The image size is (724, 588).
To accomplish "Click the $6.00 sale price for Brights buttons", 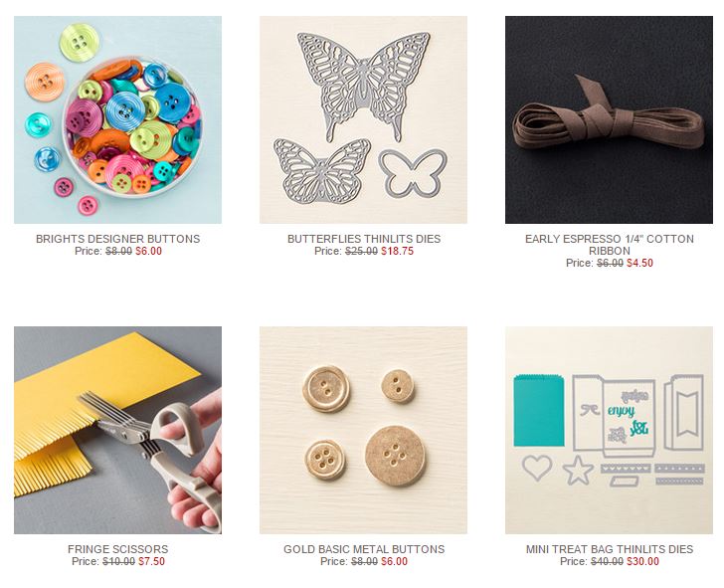I will (149, 252).
